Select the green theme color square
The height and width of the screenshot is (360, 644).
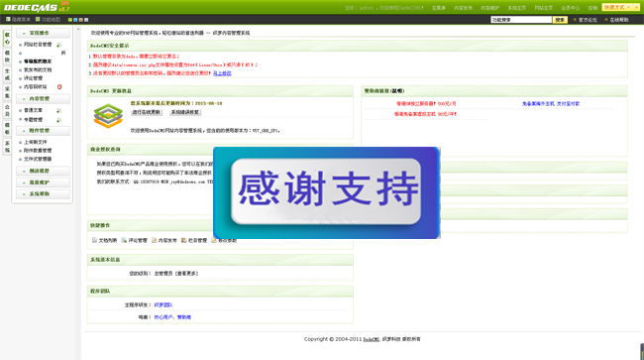coord(70,20)
